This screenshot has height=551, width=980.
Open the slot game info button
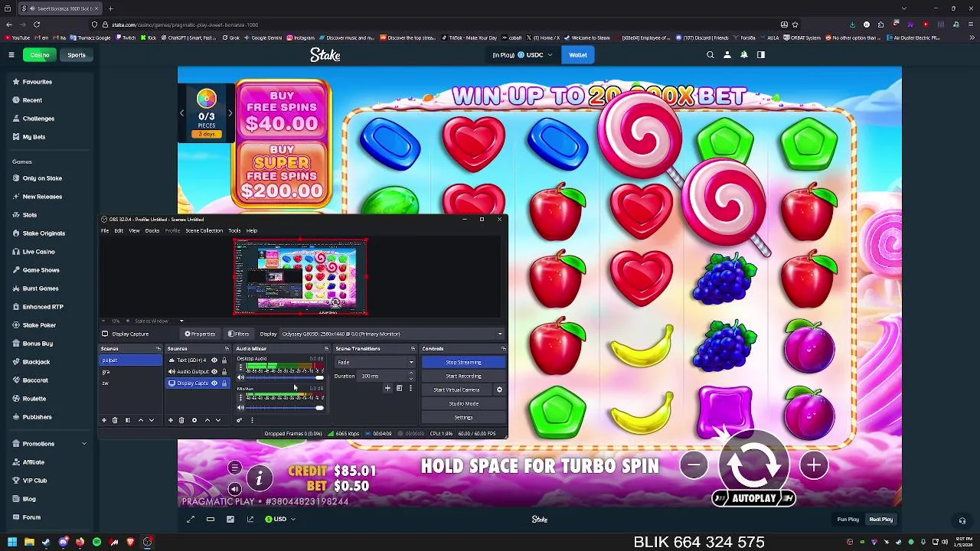260,479
